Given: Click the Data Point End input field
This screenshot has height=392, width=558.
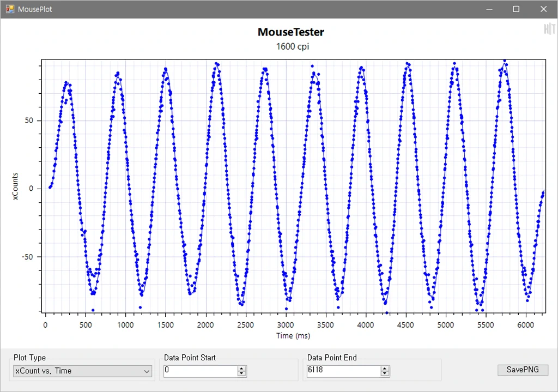Looking at the screenshot, I should click(344, 371).
